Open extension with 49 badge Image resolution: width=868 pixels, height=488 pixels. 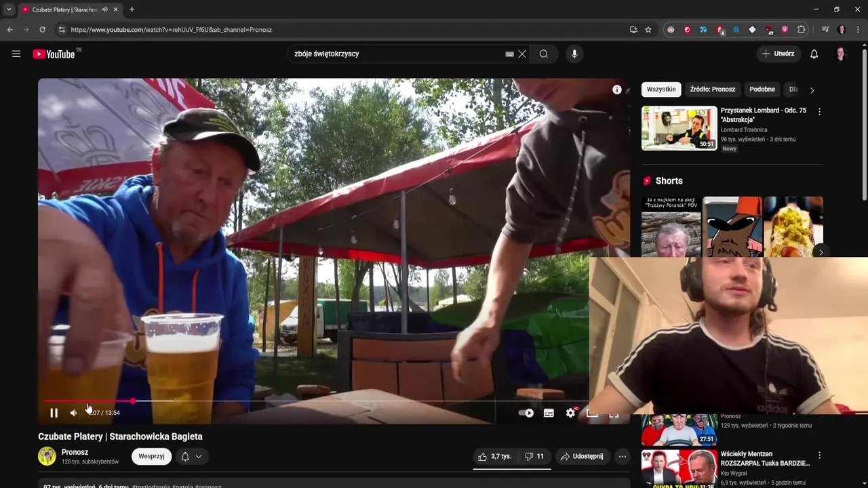pos(769,30)
